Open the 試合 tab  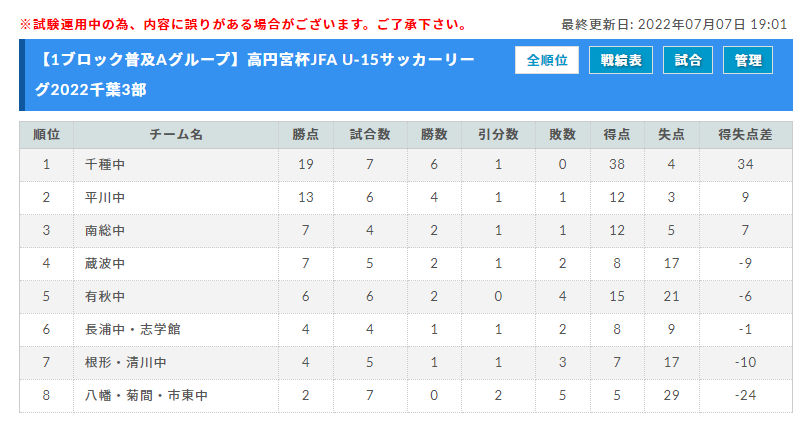(x=687, y=60)
